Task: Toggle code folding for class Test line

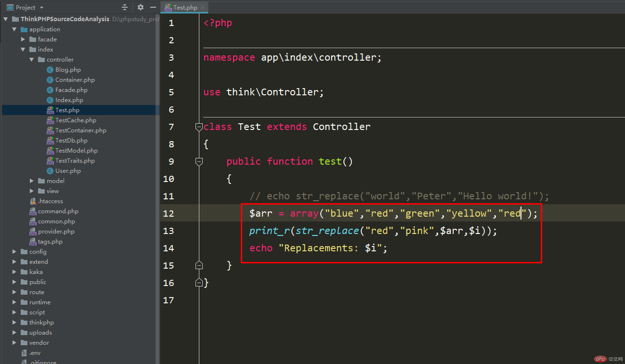Action: (x=199, y=127)
